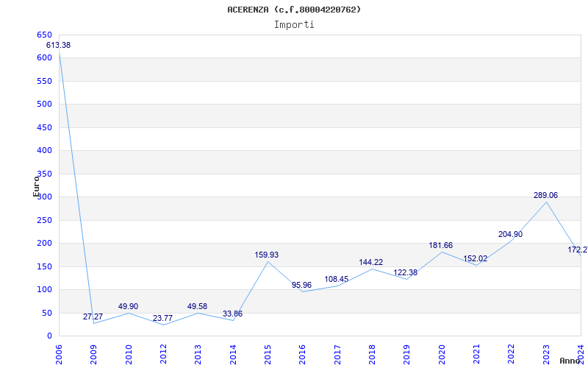Click the 400 y-axis value
This screenshot has width=588, height=368.
(x=44, y=151)
